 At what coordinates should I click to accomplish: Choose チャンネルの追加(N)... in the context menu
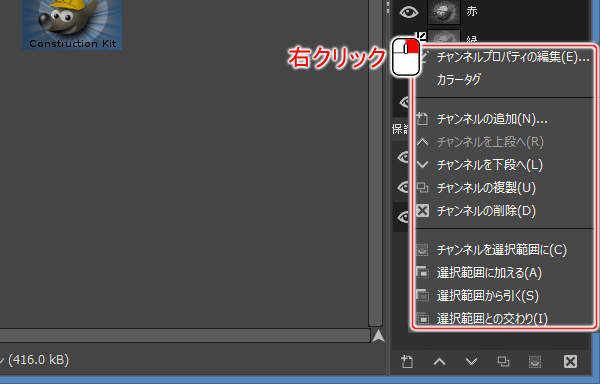pos(504,119)
